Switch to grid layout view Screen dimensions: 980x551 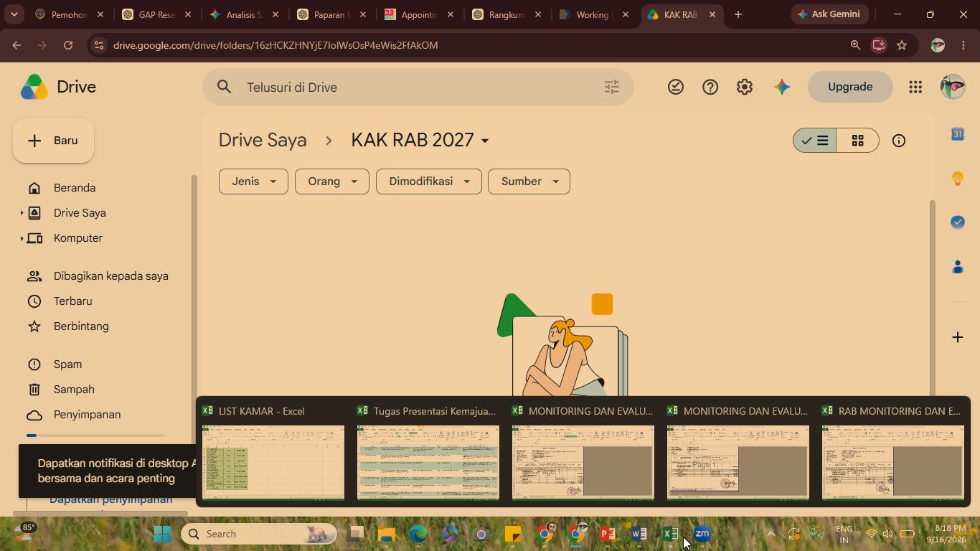(x=857, y=141)
